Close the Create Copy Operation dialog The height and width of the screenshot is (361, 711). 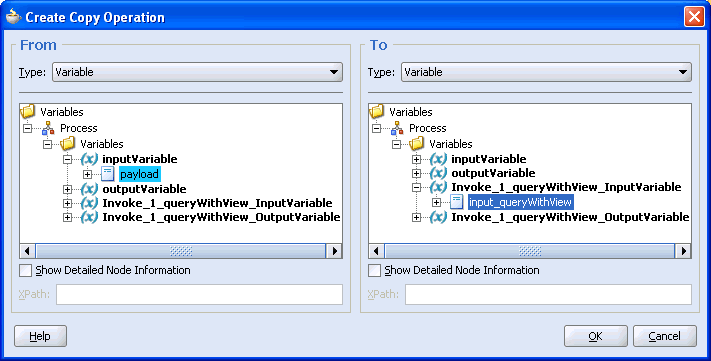pos(694,17)
